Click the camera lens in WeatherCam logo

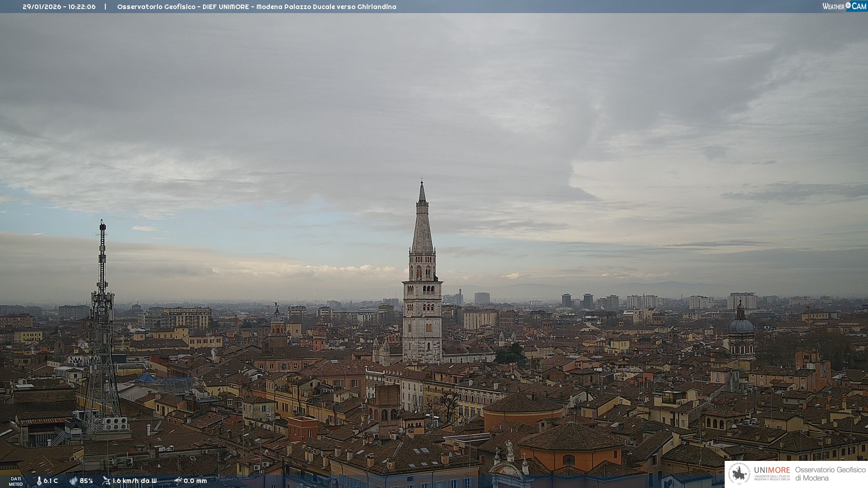[x=848, y=5]
